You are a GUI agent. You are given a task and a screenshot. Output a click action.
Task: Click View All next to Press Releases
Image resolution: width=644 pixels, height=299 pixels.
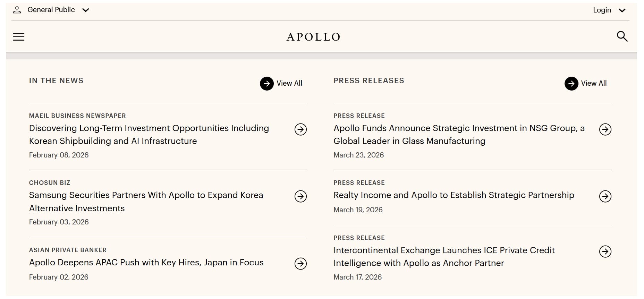(593, 83)
